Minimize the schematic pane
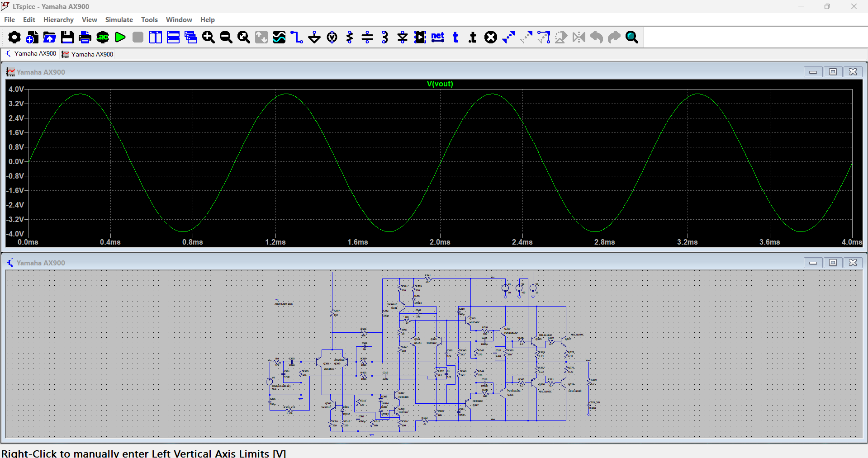This screenshot has height=458, width=868. [813, 263]
